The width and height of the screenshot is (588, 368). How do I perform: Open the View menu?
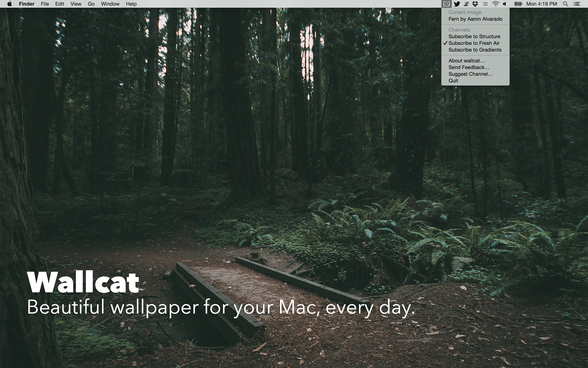(76, 4)
